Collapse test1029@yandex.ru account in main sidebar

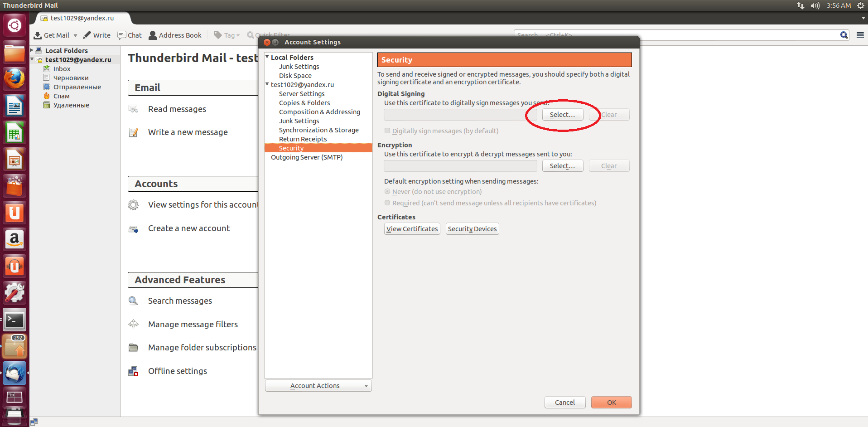point(32,59)
